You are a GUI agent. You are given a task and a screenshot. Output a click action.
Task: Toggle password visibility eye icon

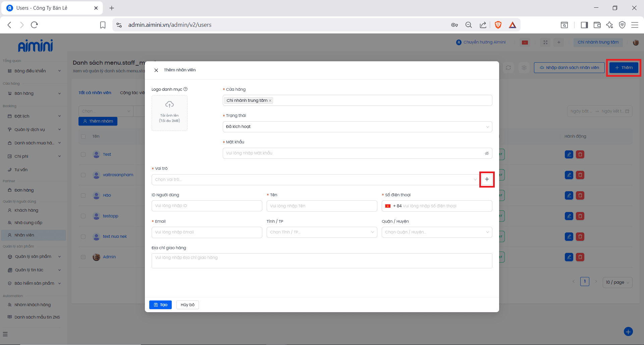487,153
